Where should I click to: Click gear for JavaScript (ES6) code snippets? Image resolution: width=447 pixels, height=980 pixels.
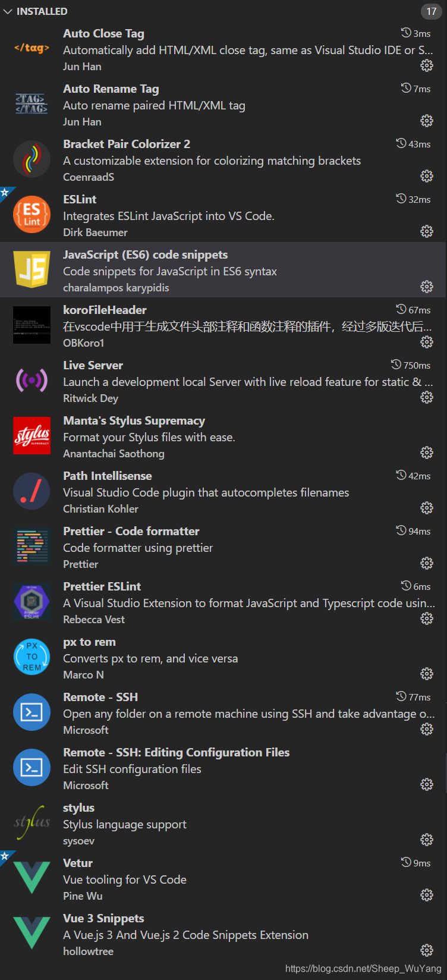click(427, 287)
